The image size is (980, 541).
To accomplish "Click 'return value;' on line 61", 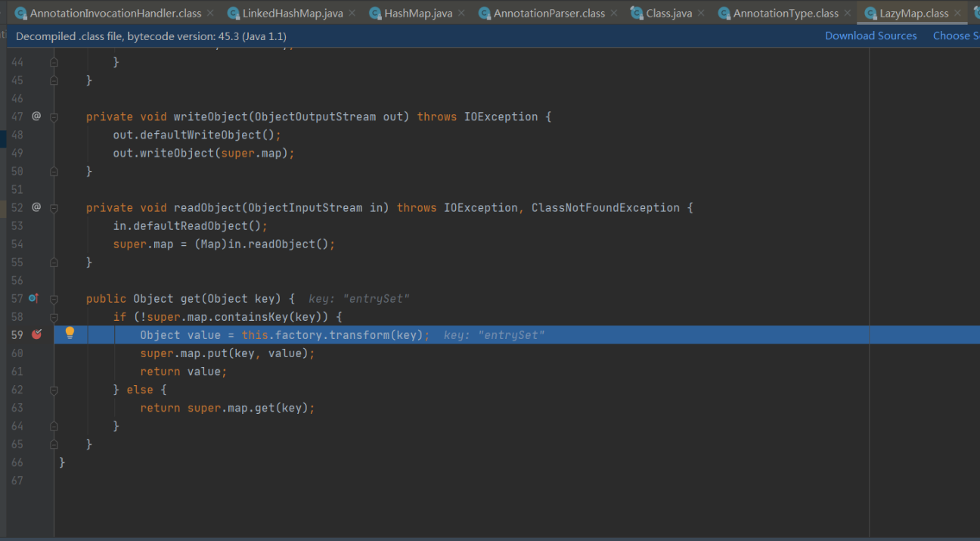I will tap(184, 372).
